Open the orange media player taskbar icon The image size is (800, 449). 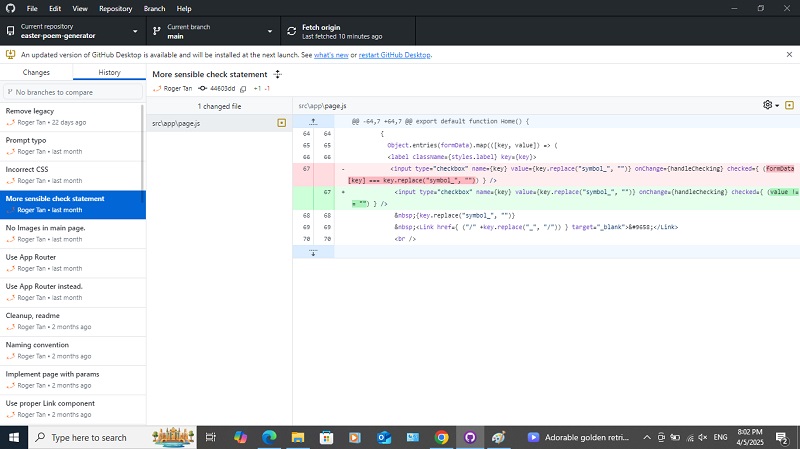[355, 437]
